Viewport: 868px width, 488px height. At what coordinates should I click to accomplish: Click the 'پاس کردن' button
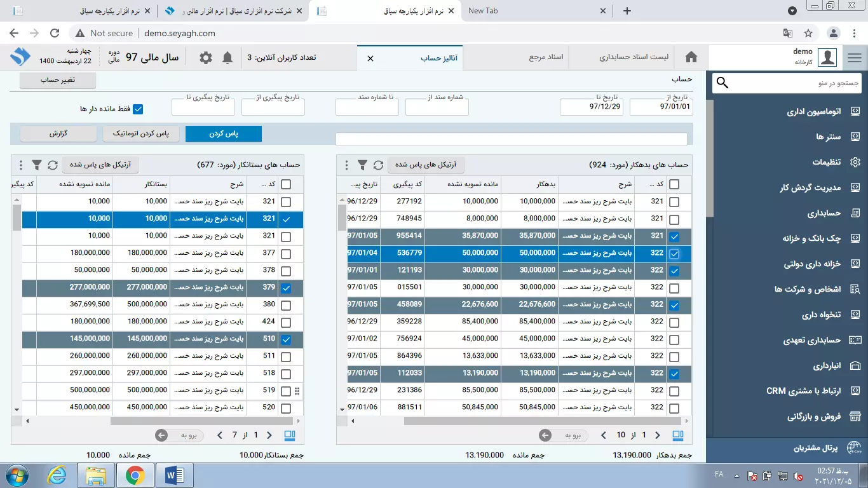click(224, 134)
